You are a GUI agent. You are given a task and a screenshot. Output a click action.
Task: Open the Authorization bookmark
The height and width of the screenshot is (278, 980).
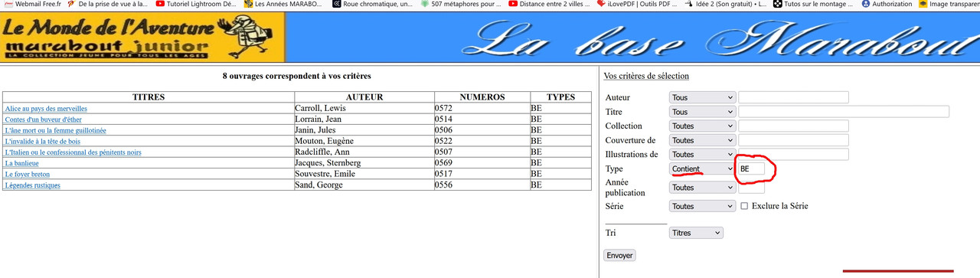tap(887, 4)
